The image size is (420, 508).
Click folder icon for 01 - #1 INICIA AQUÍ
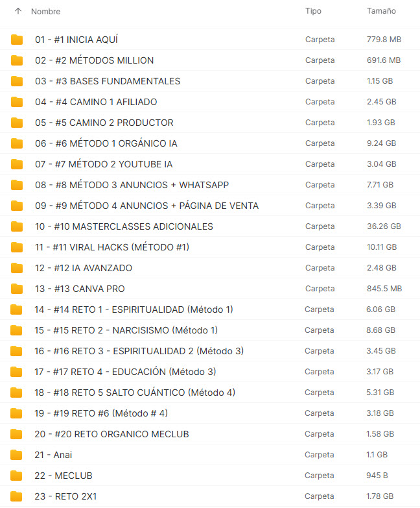17,40
